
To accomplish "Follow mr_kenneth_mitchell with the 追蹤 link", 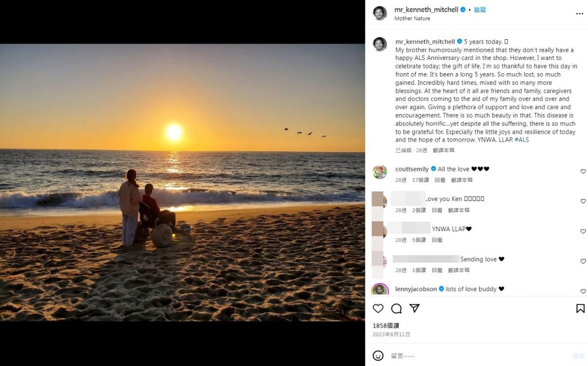I will pyautogui.click(x=480, y=10).
